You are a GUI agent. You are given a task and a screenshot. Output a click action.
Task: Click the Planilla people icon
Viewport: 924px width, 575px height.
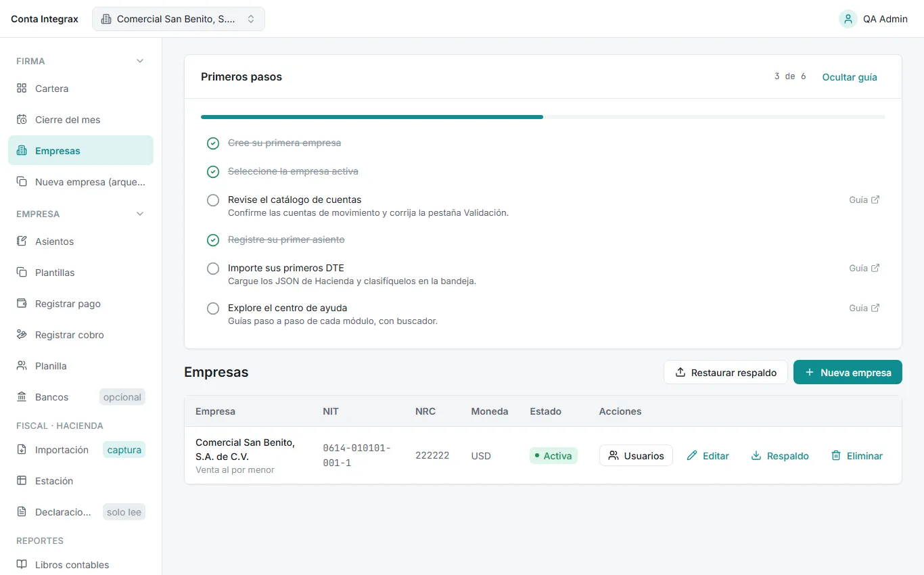pos(22,366)
